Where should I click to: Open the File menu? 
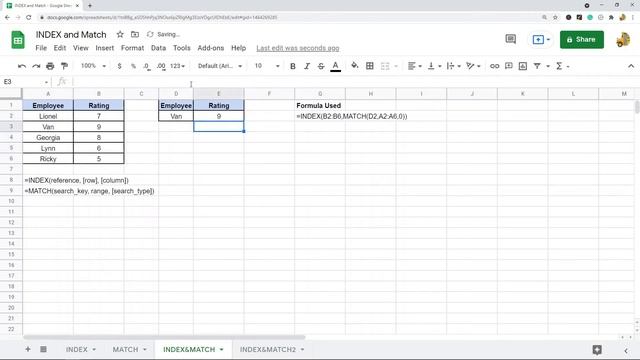[x=41, y=48]
